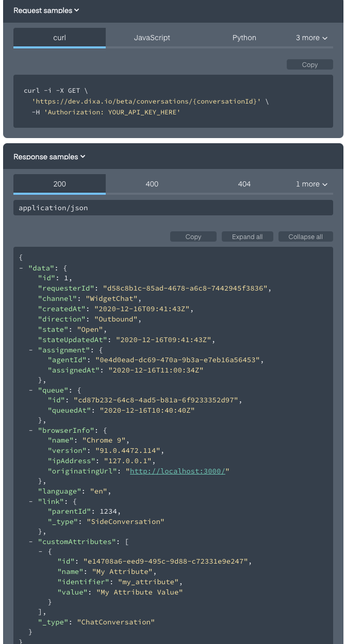345x644 pixels.
Task: Select the 200 response tab
Action: coord(59,184)
